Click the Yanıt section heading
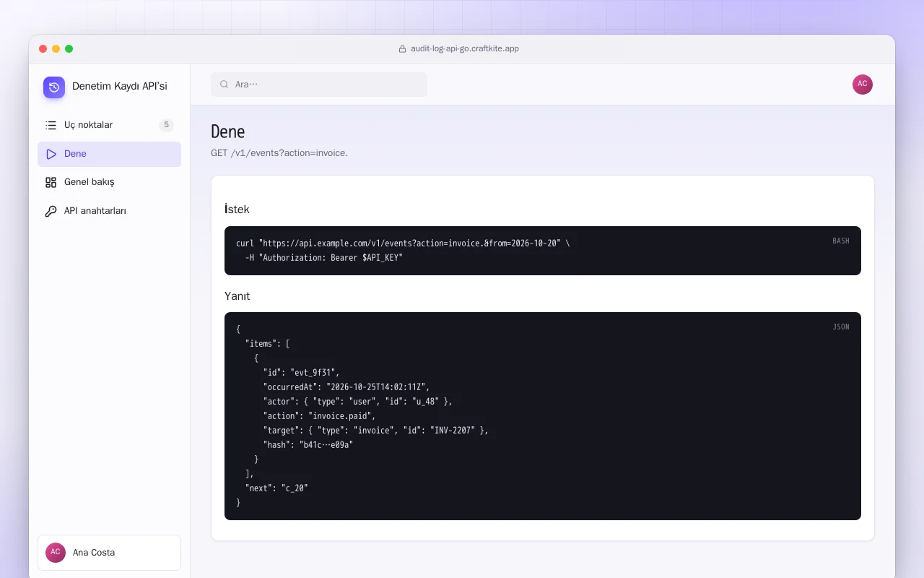The image size is (924, 578). [237, 296]
